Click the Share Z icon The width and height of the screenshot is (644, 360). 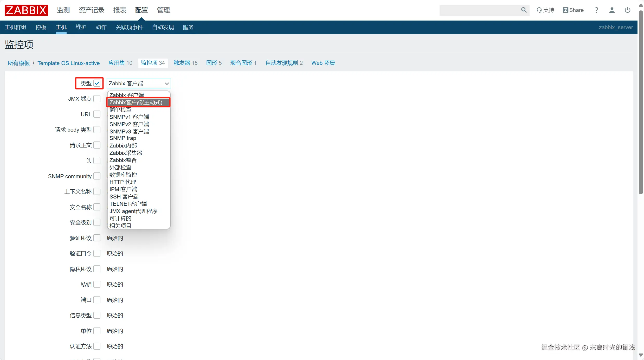(x=565, y=10)
